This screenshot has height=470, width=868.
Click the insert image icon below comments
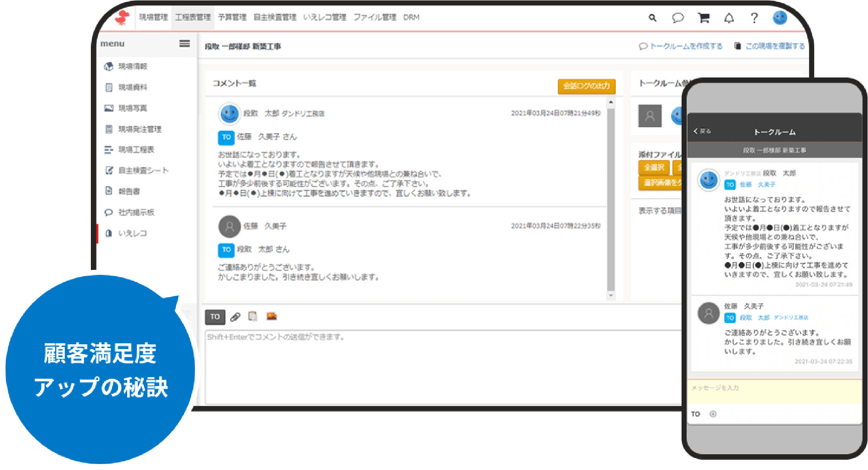(272, 316)
